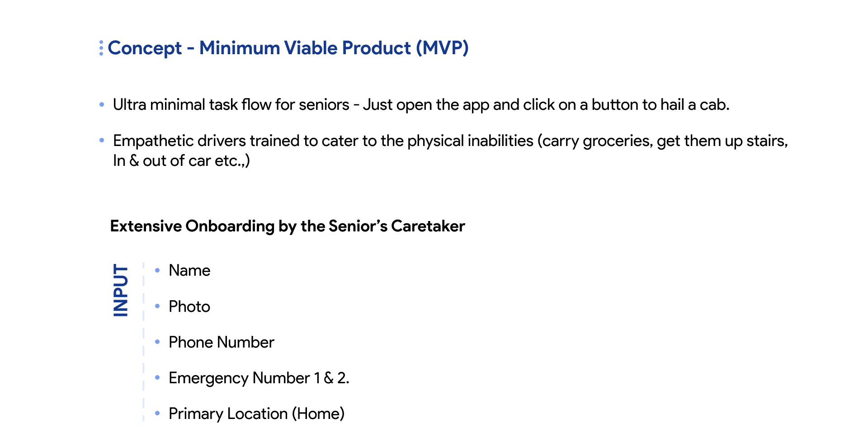This screenshot has height=447, width=868.
Task: Click the bullet next to 'Phone Number'
Action: click(157, 342)
